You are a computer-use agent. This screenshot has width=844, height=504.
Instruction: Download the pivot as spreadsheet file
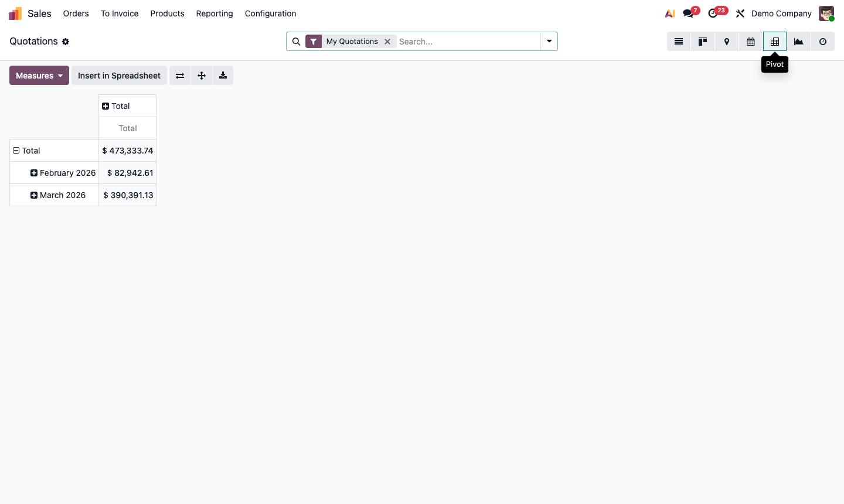pos(223,75)
